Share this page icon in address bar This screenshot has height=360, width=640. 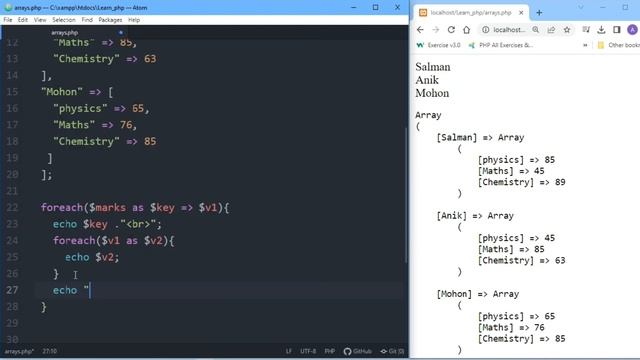coord(551,30)
